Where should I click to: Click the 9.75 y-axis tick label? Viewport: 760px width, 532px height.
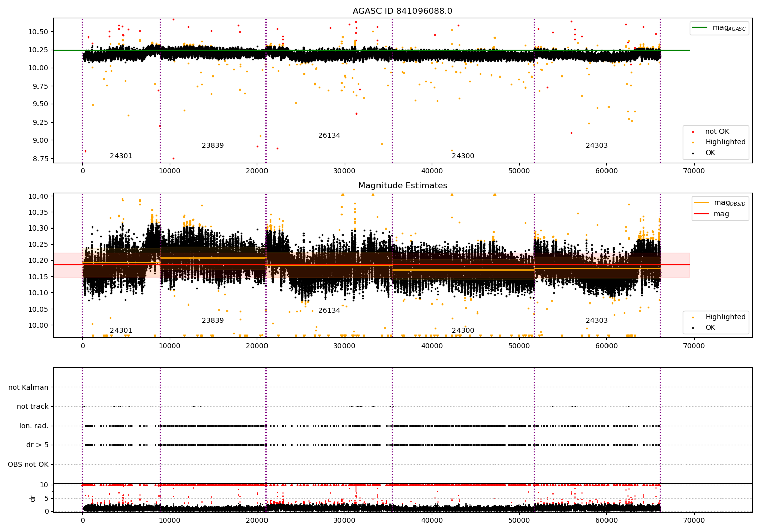coord(41,86)
